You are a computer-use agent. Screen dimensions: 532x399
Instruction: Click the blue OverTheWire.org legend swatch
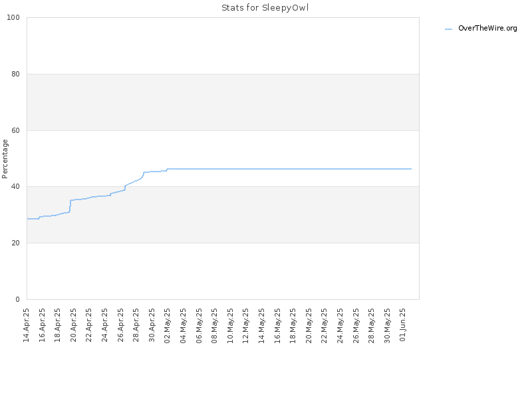[x=448, y=29]
